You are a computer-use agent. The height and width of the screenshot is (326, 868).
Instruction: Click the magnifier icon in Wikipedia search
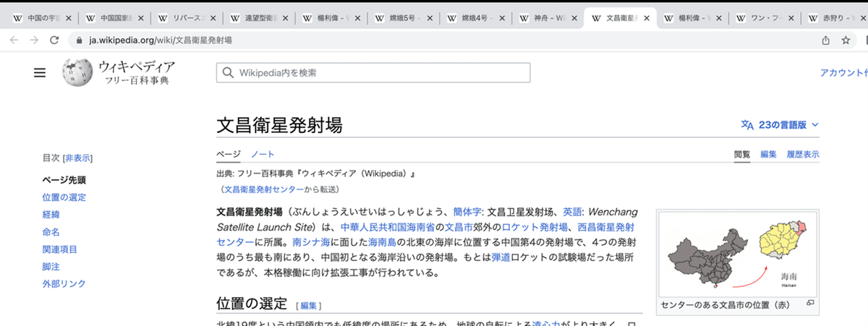[x=229, y=73]
